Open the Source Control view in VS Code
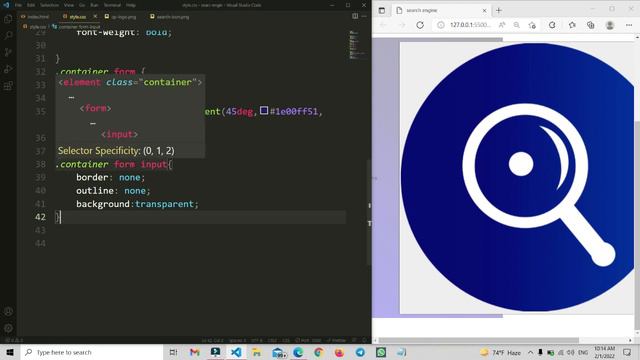 point(8,52)
